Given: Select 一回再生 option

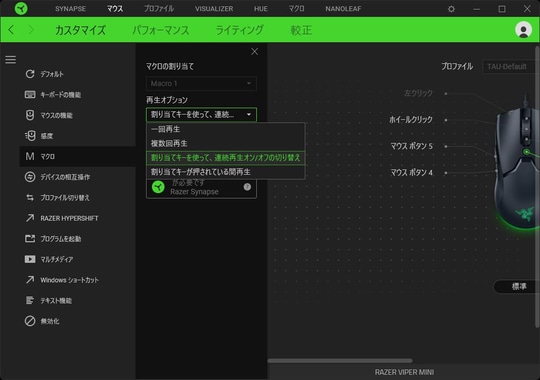Looking at the screenshot, I should (226, 130).
